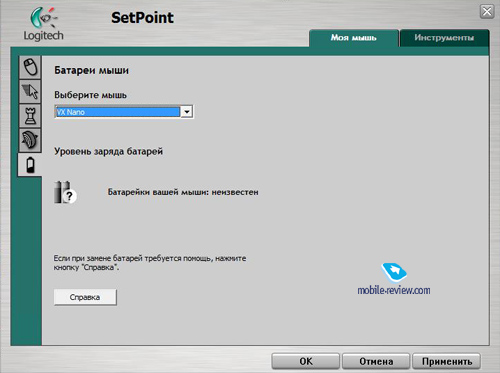Click the Отмена cancel button
The height and width of the screenshot is (373, 500).
tap(376, 361)
